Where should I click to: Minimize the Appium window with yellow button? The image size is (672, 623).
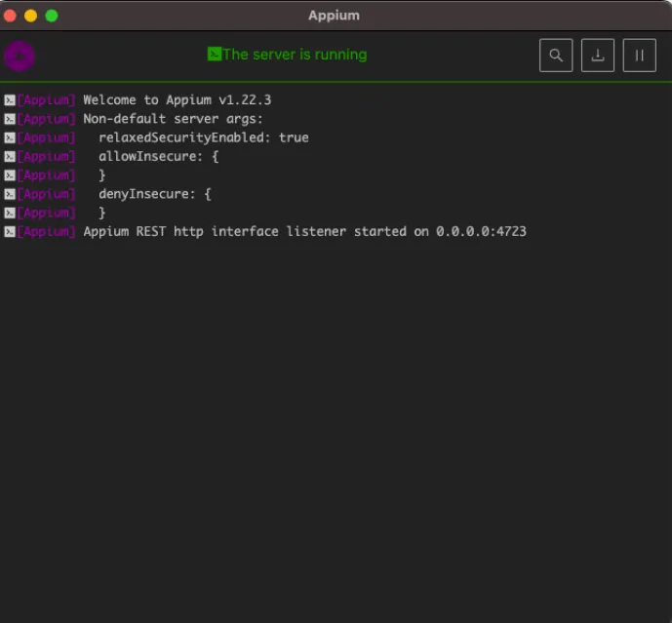point(31,16)
